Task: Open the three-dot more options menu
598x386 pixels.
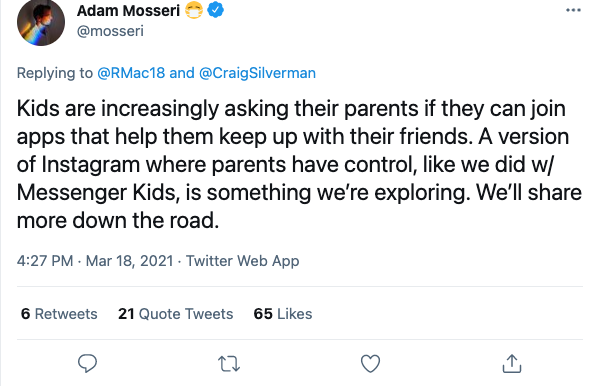Action: (x=573, y=10)
